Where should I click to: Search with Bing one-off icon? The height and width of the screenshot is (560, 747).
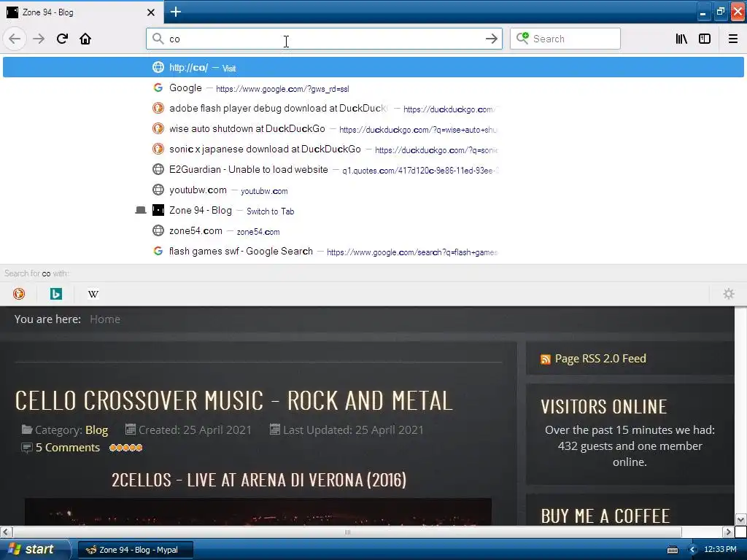pyautogui.click(x=55, y=294)
